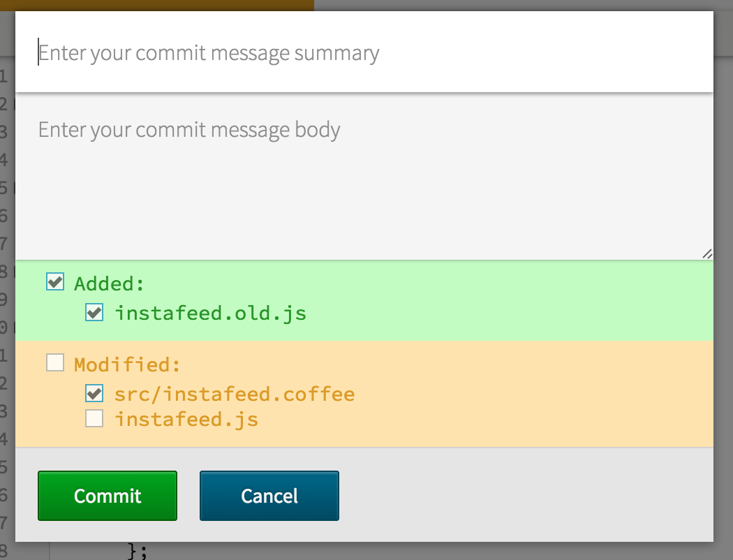Enable the Modified section checkbox
Screen dimensions: 733x560
coord(54,362)
